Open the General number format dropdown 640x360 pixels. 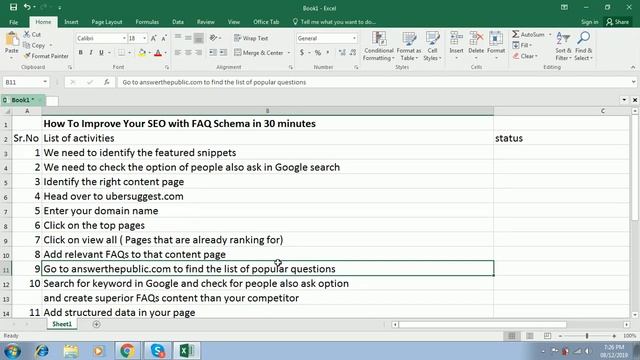click(x=354, y=38)
